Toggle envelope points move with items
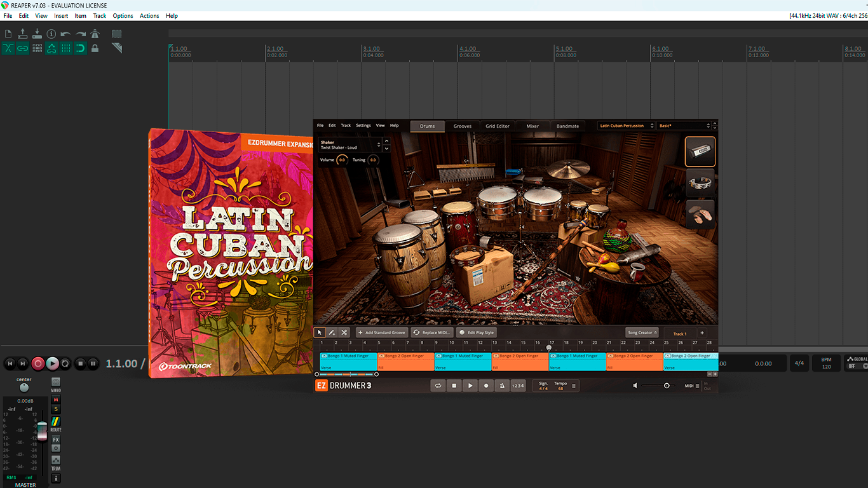 [51, 48]
